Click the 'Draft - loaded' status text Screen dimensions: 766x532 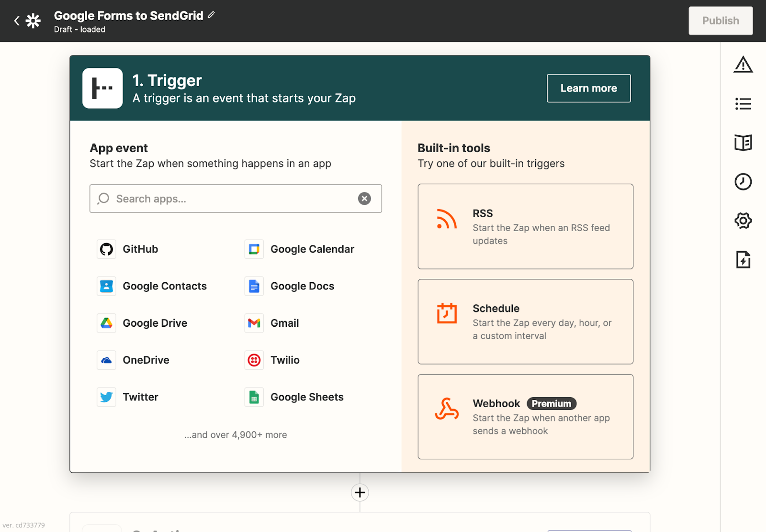tap(79, 30)
